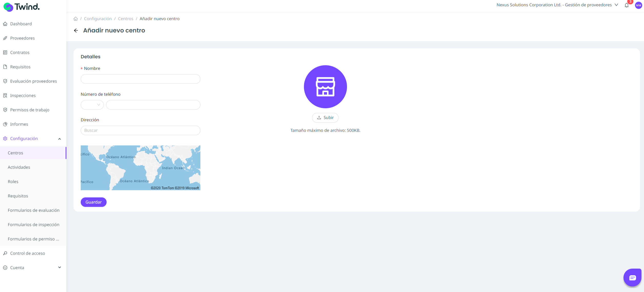Focus the Nombre text field

tap(140, 79)
